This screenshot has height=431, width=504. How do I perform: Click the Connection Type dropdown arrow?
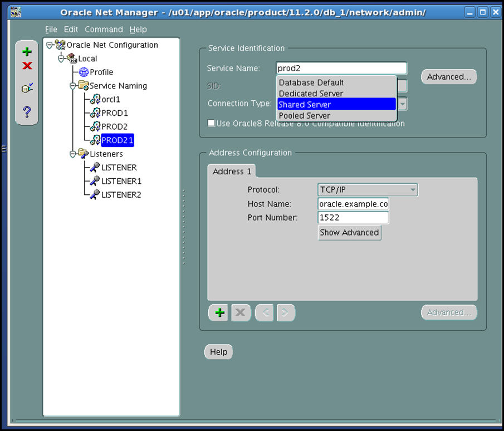(403, 104)
